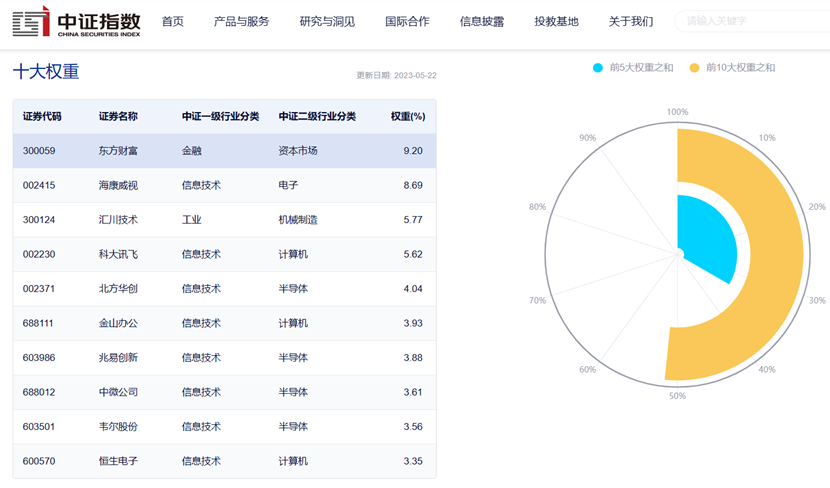Viewport: 830px width, 488px height.
Task: Expand the 研究与洞见 menu
Action: pos(327,22)
